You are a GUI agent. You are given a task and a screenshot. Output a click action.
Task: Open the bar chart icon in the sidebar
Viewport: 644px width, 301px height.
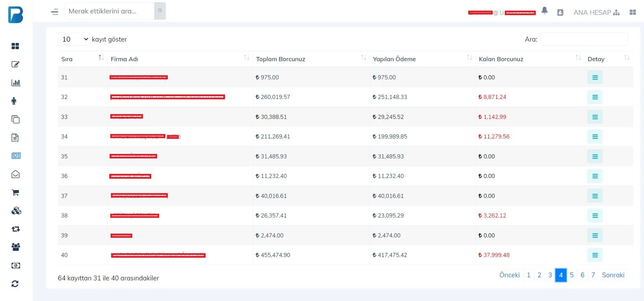pyautogui.click(x=16, y=82)
